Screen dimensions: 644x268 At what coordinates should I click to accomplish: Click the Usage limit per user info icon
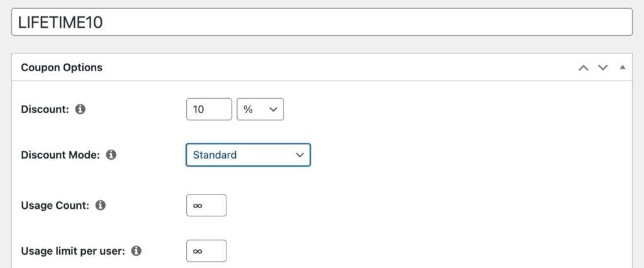pyautogui.click(x=136, y=251)
